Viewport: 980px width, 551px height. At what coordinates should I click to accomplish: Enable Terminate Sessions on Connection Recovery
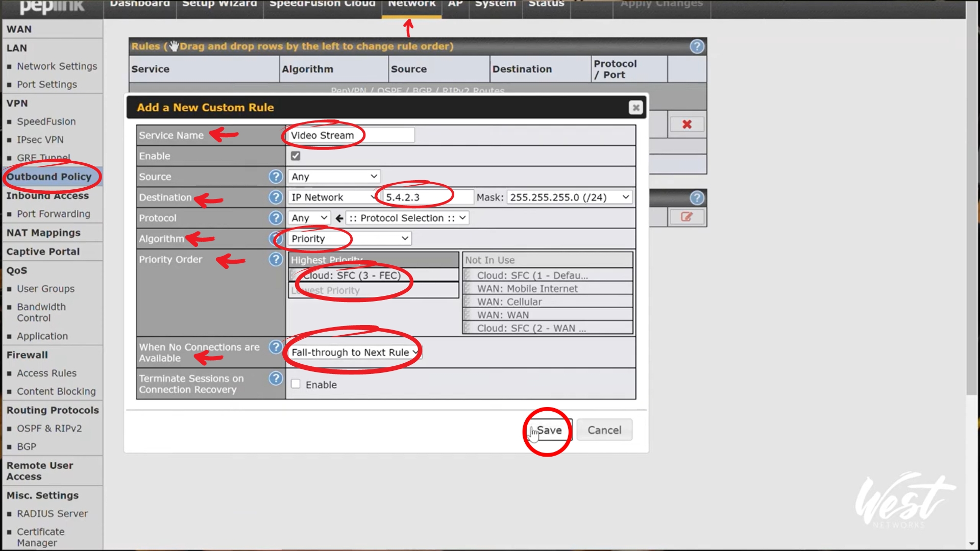296,384
